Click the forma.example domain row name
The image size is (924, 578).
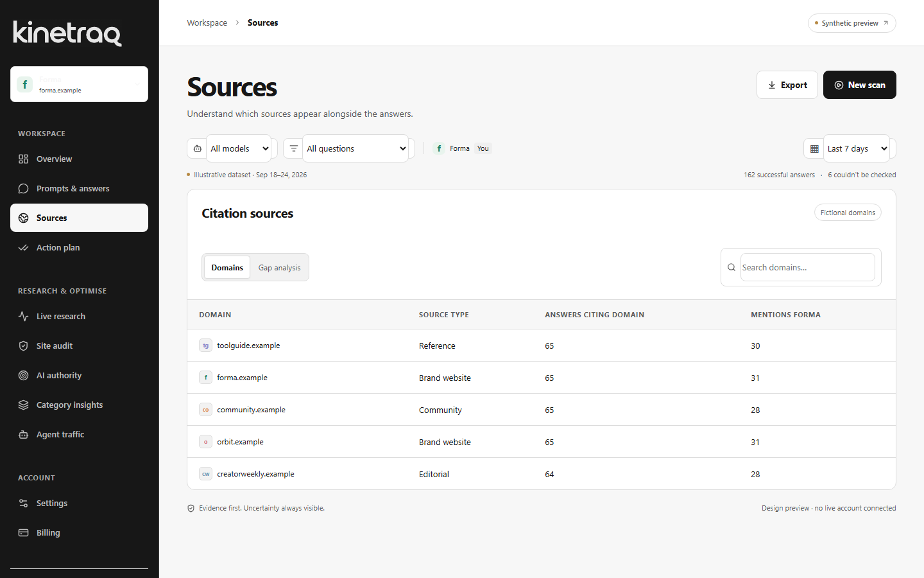click(x=242, y=378)
